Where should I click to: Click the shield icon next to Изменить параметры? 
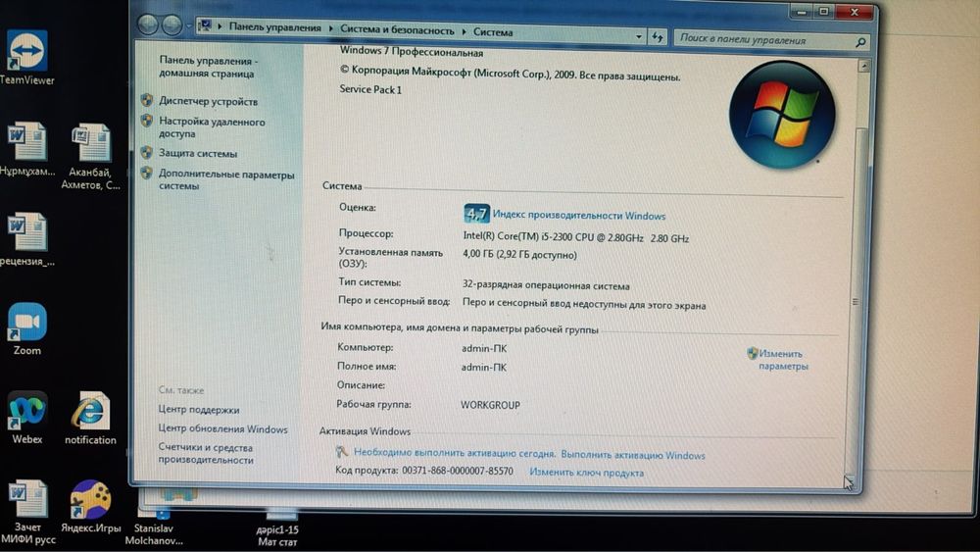(x=753, y=353)
